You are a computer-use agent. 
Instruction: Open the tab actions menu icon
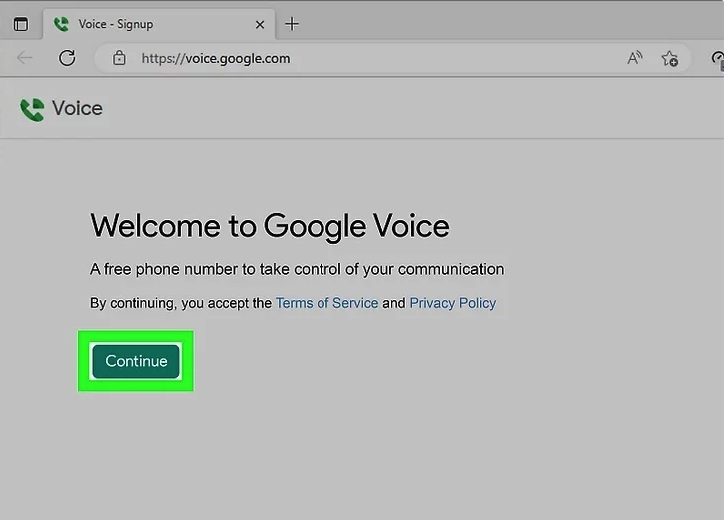point(21,24)
